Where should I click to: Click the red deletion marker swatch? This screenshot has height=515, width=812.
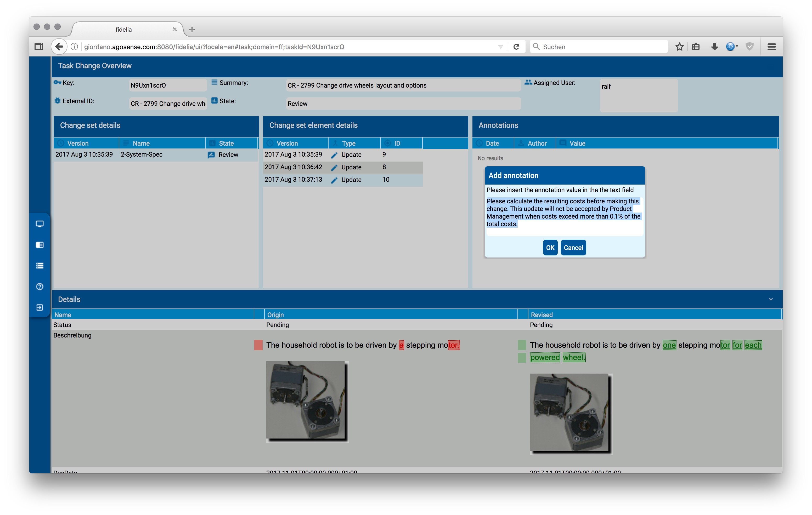pyautogui.click(x=258, y=345)
